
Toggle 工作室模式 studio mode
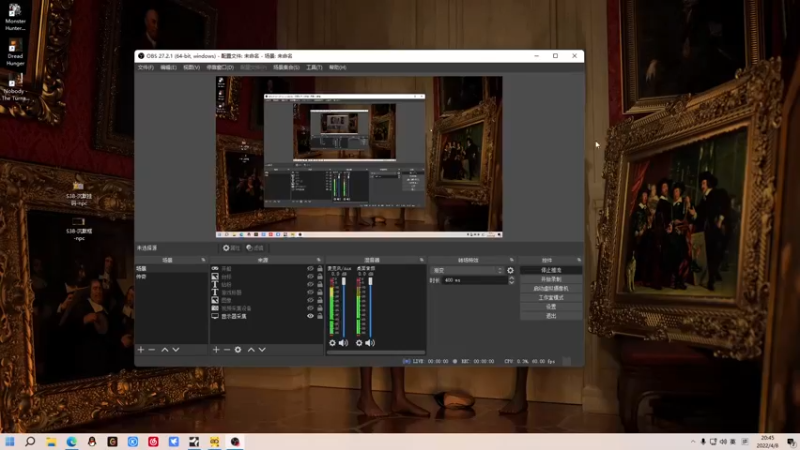coord(551,297)
